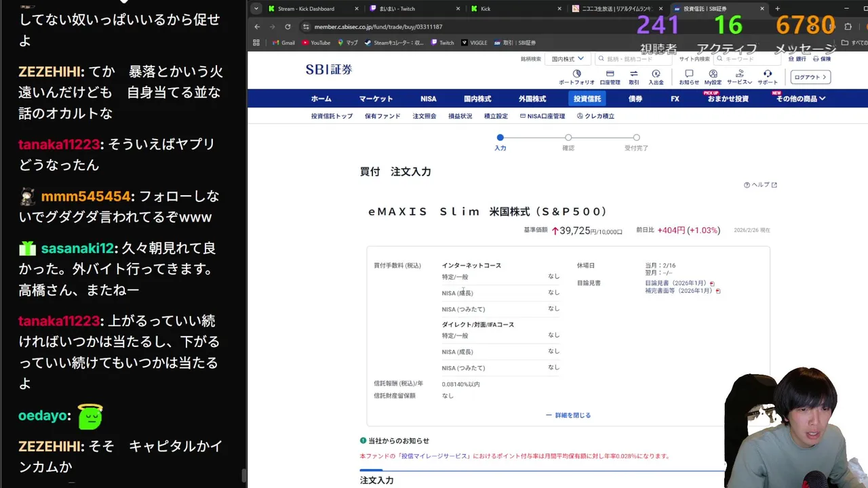The image size is (868, 488).
Task: Select the NISA navigation item
Action: coord(429,98)
